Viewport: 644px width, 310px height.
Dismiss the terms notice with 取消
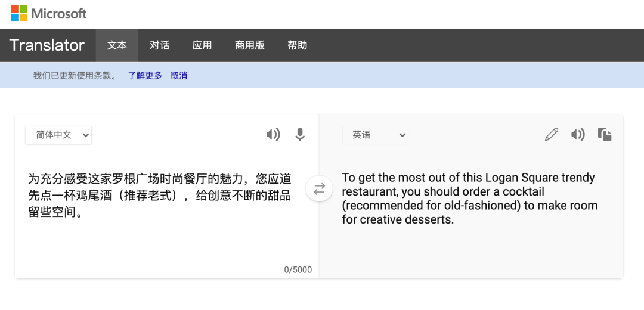tap(179, 76)
